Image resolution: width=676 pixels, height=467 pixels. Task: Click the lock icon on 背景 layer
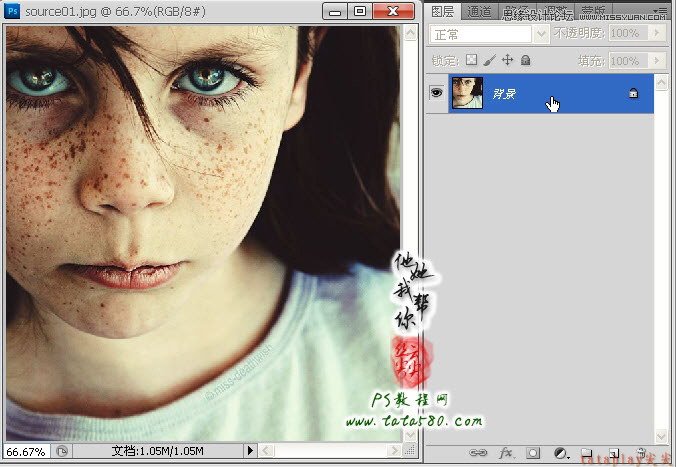click(633, 93)
